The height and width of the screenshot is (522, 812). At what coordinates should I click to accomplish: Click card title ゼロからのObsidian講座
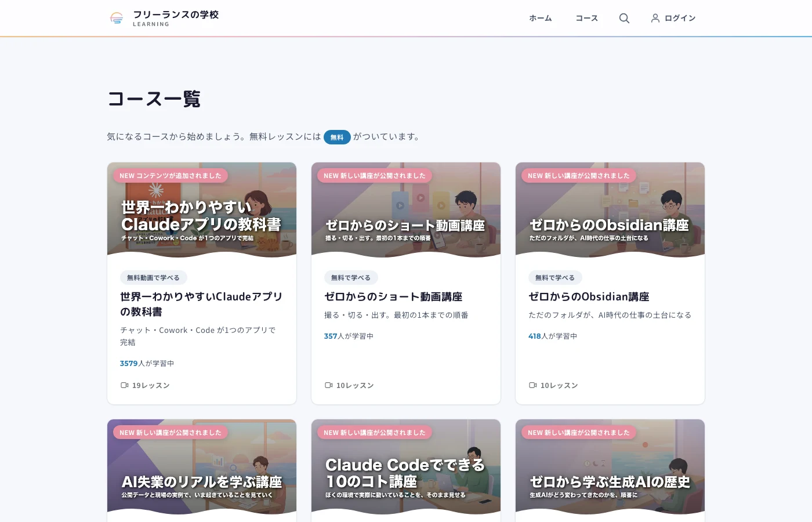pyautogui.click(x=589, y=297)
